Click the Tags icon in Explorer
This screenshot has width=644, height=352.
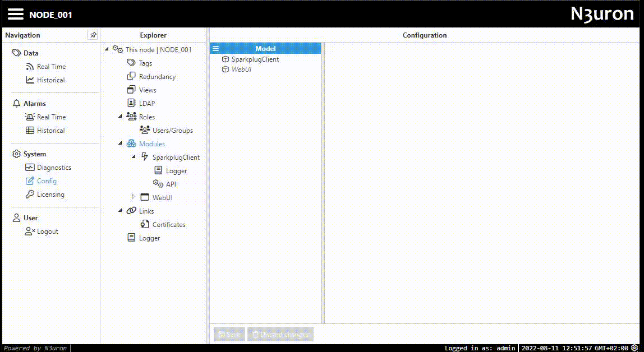click(x=131, y=63)
